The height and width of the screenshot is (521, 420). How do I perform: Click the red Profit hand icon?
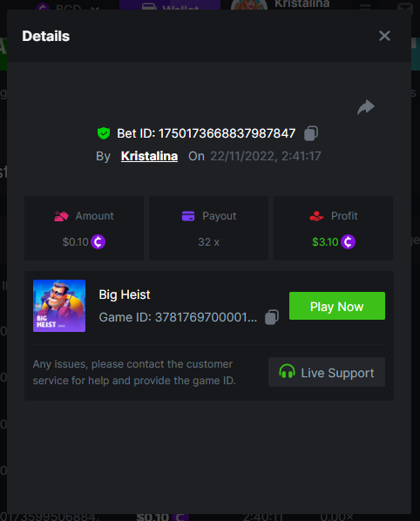[316, 216]
